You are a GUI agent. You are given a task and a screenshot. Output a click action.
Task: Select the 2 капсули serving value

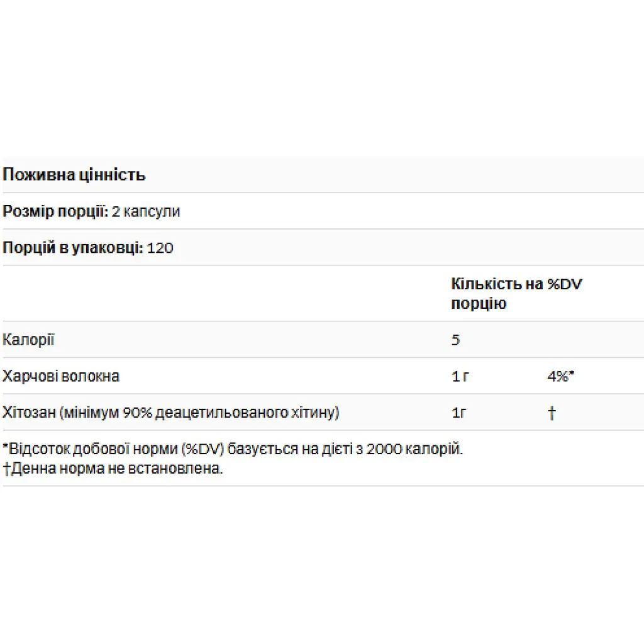pyautogui.click(x=145, y=211)
